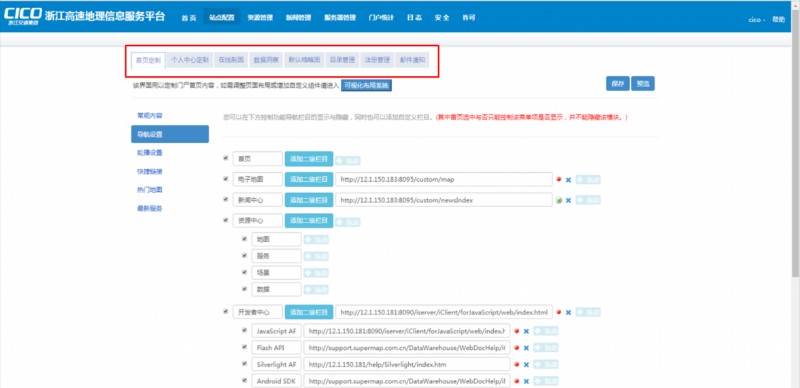
Task: Click the blue 保存 button
Action: point(617,84)
